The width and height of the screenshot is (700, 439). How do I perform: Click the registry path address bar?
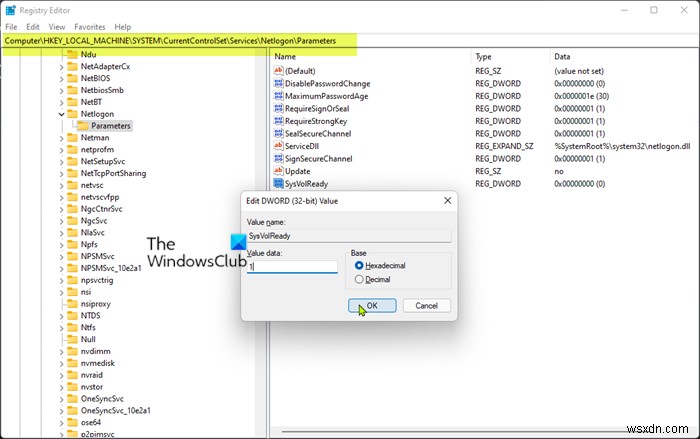[350, 41]
